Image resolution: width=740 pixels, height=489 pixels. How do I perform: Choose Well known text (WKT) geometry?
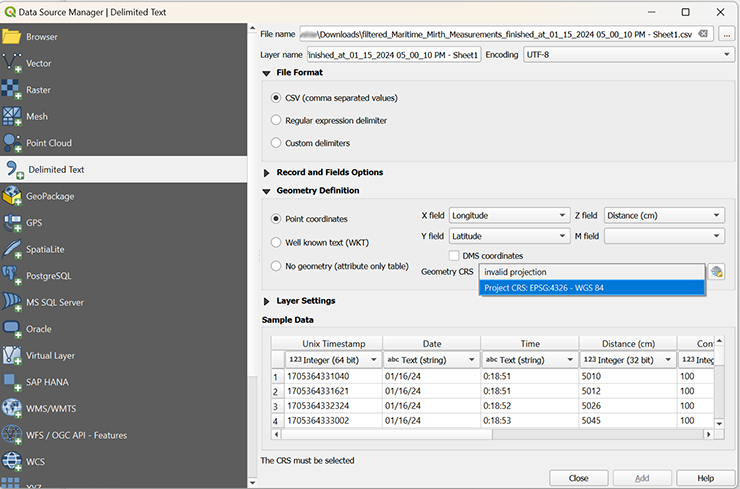277,242
